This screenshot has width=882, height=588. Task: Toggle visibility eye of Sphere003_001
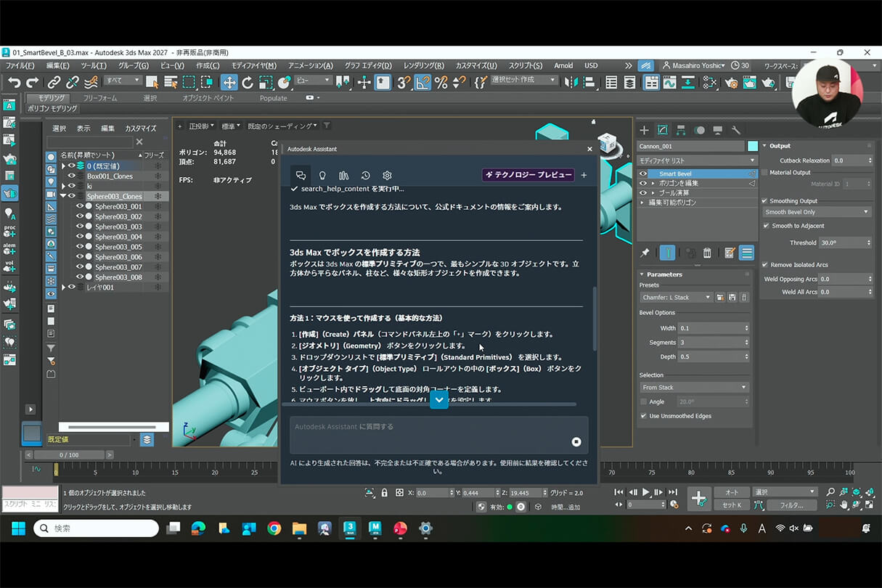pos(79,206)
